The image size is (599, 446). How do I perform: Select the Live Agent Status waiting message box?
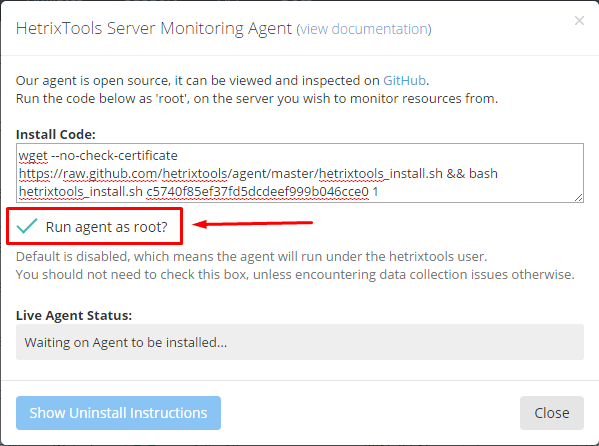[300, 342]
